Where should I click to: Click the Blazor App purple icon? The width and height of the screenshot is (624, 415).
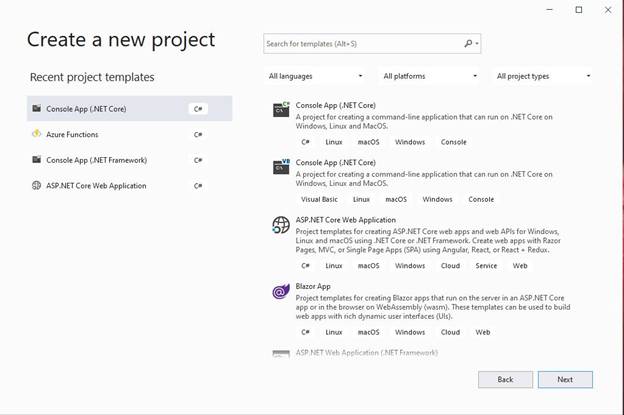coord(281,292)
